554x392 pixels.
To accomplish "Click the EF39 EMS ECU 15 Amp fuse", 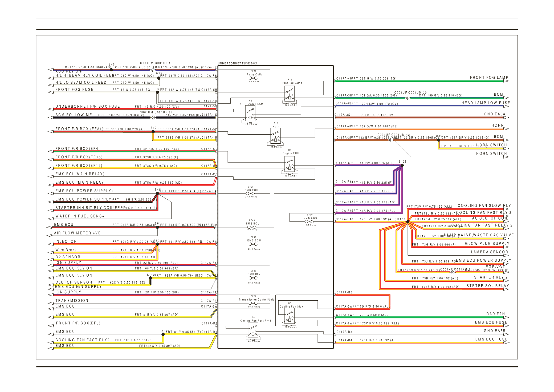I will coord(309,221).
